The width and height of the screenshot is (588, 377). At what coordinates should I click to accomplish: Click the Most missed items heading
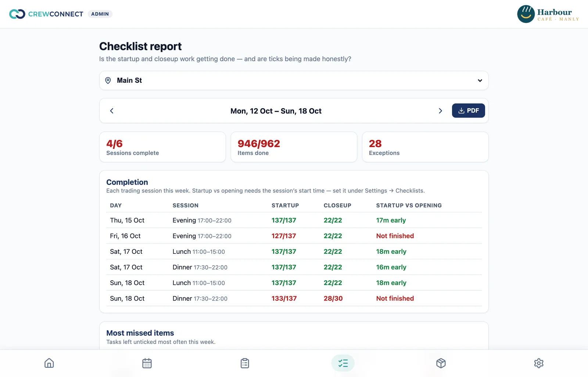point(140,333)
